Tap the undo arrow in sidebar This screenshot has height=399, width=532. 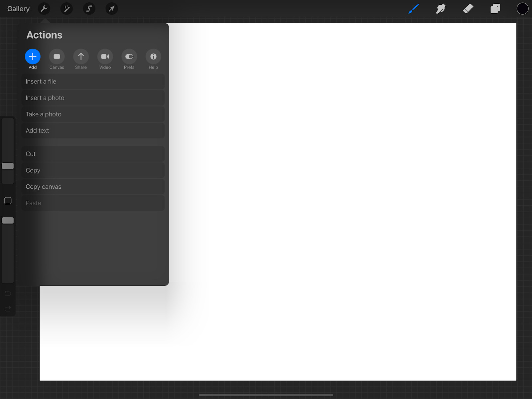[x=8, y=293]
